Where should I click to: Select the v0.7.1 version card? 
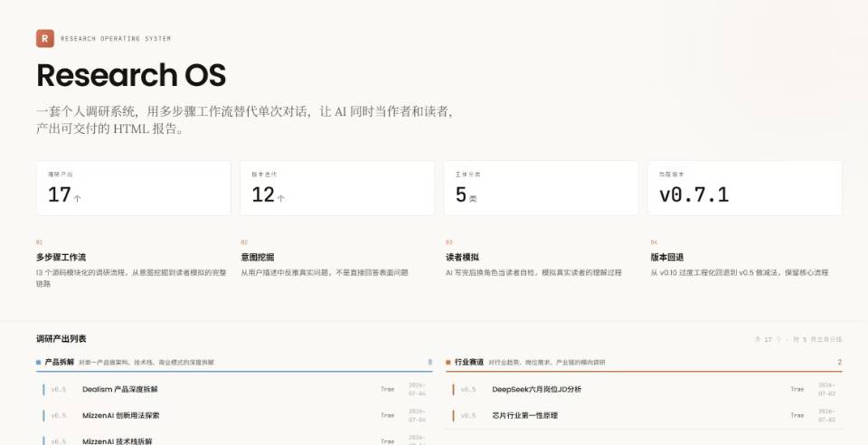[x=744, y=188]
